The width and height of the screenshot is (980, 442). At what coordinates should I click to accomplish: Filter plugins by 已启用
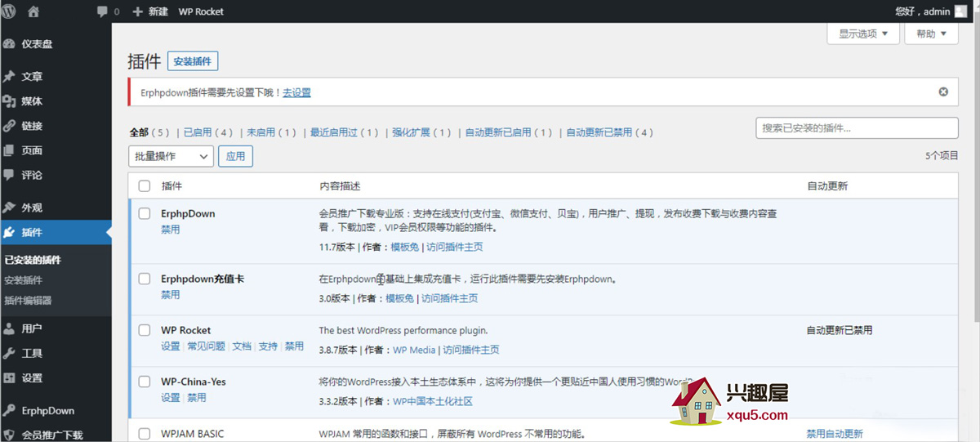click(x=197, y=132)
